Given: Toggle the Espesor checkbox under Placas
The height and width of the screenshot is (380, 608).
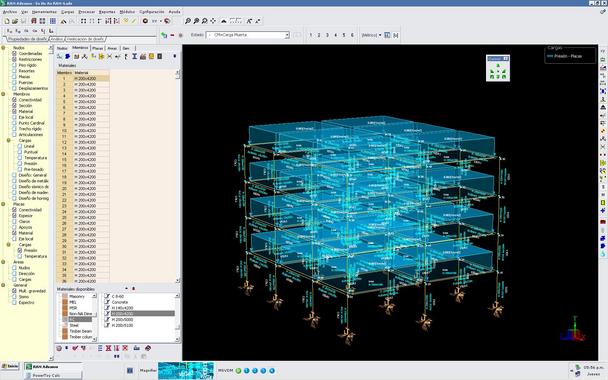Looking at the screenshot, I should click(14, 216).
